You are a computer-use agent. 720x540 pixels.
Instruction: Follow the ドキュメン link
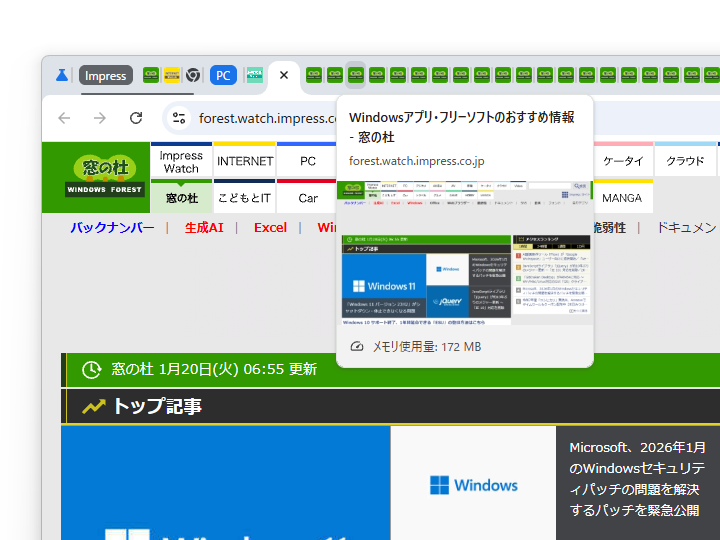(x=687, y=227)
